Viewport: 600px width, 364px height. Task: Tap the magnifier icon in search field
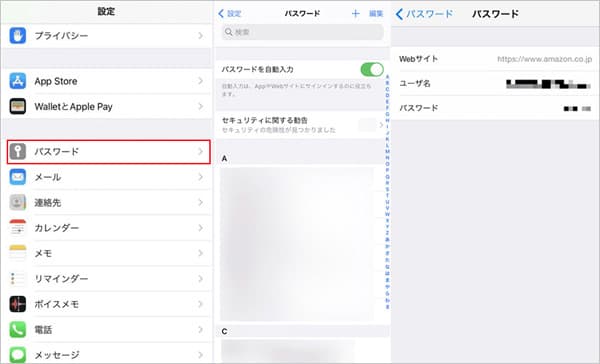click(x=228, y=32)
